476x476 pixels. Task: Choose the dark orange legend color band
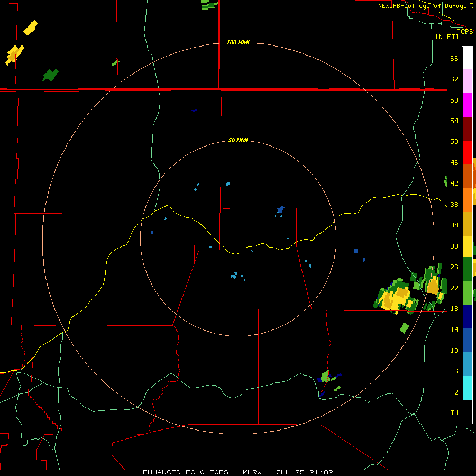pos(467,176)
